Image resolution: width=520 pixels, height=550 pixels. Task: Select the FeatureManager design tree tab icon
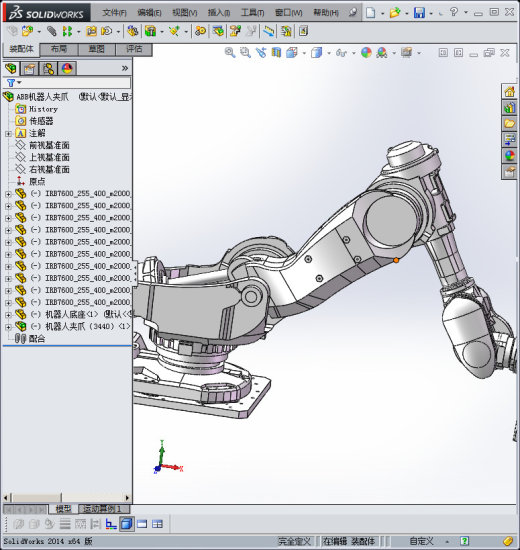(x=11, y=68)
